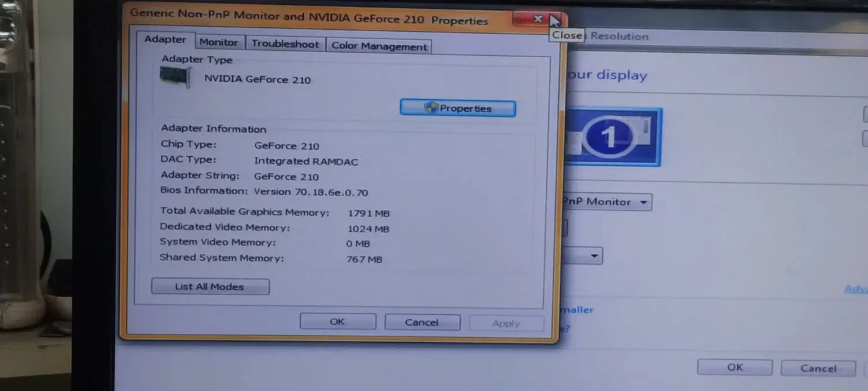
Task: Click the text larger or smaller link
Action: tap(577, 310)
